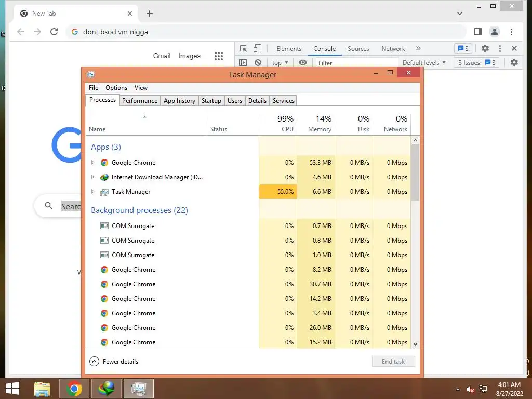The height and width of the screenshot is (399, 532).
Task: Click the Chrome reload button
Action: coord(54,32)
